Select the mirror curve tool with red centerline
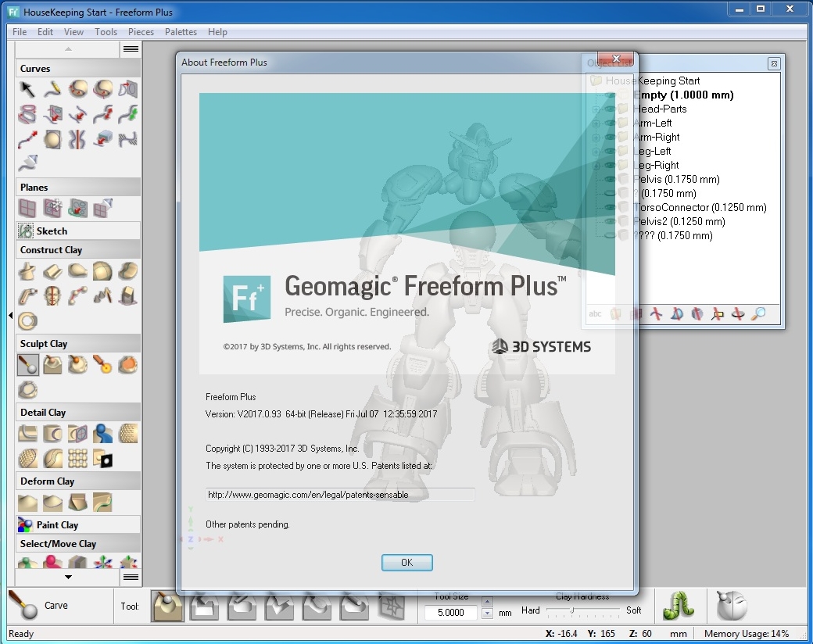813x644 pixels. [x=77, y=139]
